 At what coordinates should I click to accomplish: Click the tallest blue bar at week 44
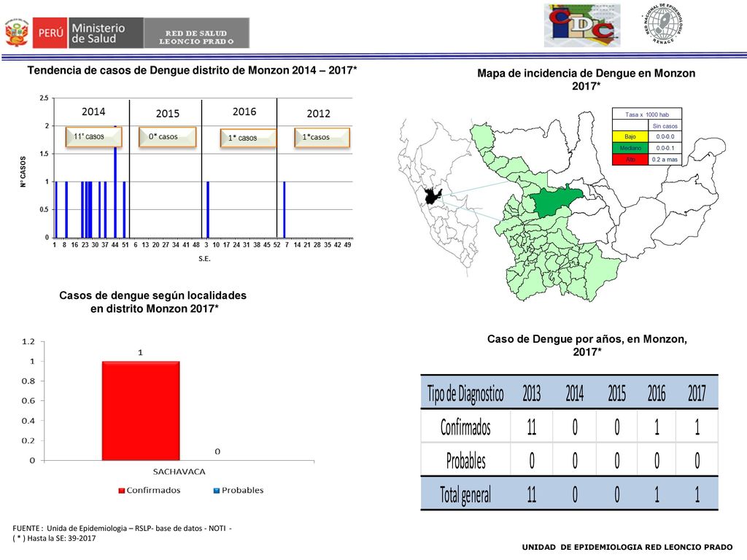(x=115, y=182)
